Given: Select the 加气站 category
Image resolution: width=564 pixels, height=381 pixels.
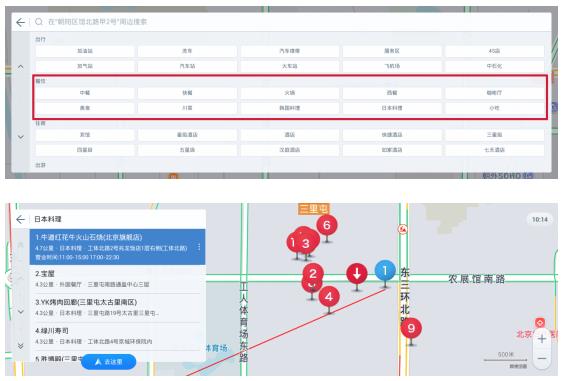Looking at the screenshot, I should click(x=85, y=66).
